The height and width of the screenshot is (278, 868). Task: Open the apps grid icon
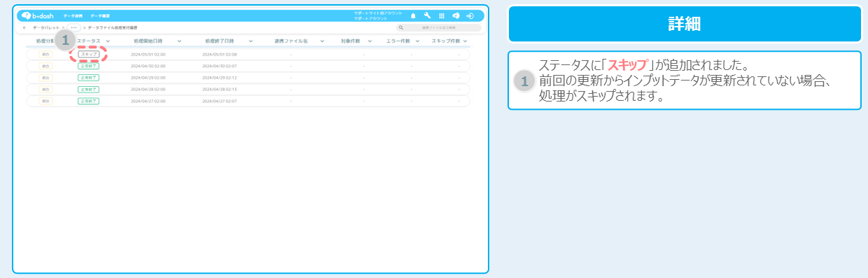[442, 15]
